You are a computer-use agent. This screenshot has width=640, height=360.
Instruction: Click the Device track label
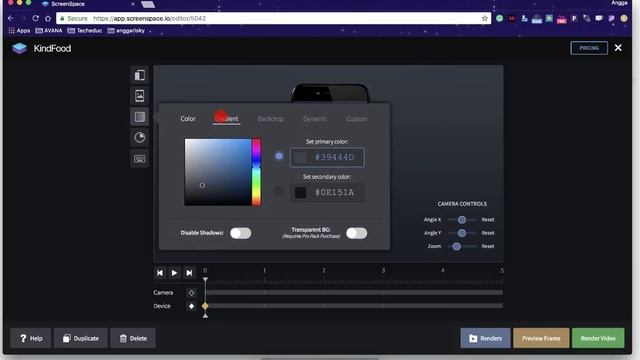click(x=162, y=306)
